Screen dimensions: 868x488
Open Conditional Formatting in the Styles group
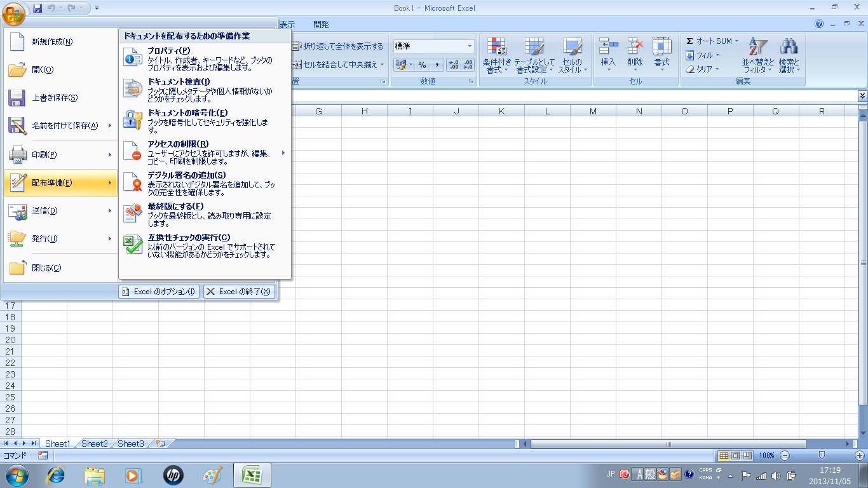(496, 55)
